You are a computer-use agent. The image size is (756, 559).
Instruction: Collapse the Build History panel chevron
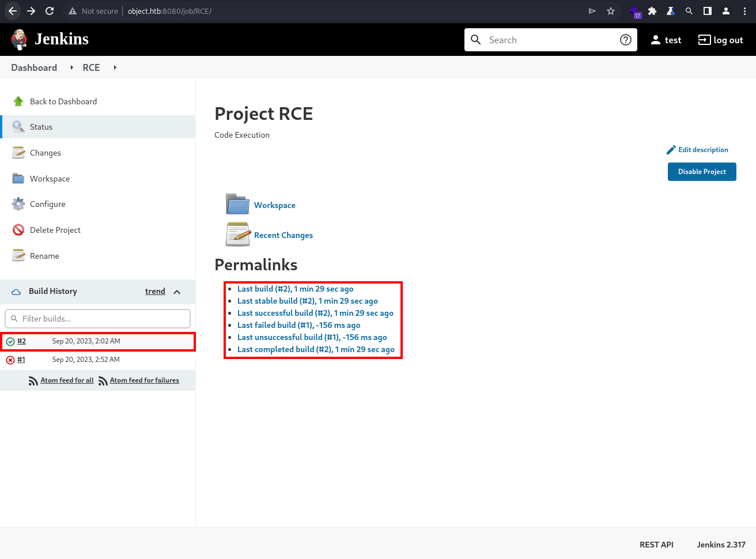177,292
